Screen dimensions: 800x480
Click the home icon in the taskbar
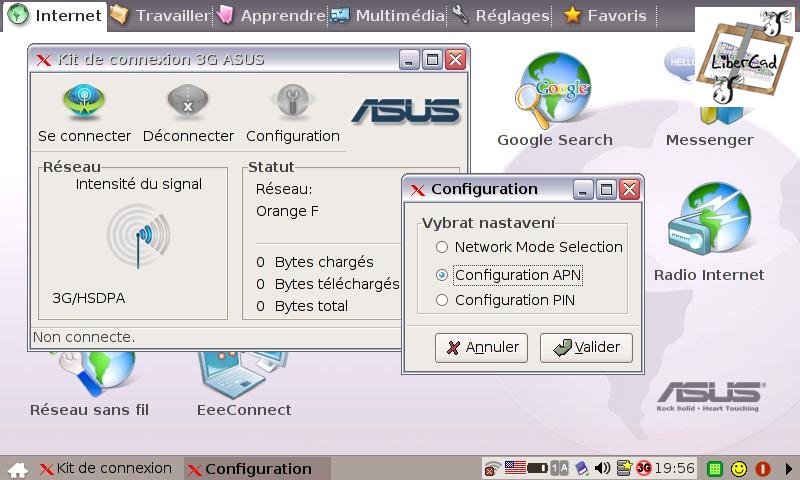coord(18,469)
